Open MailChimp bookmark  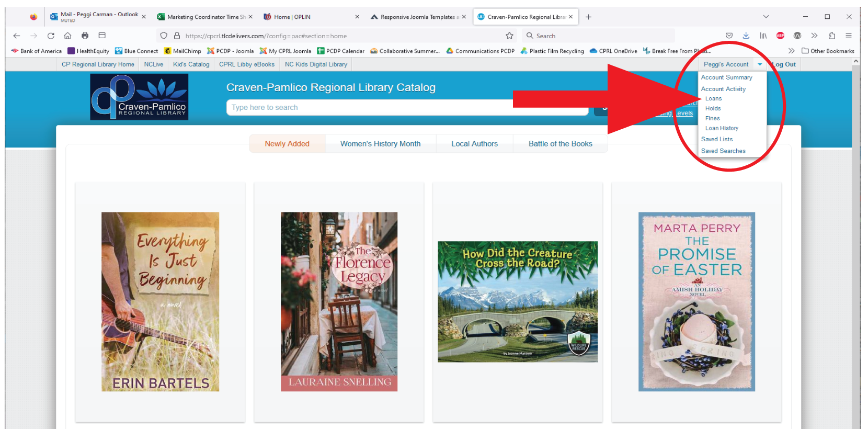click(x=182, y=51)
